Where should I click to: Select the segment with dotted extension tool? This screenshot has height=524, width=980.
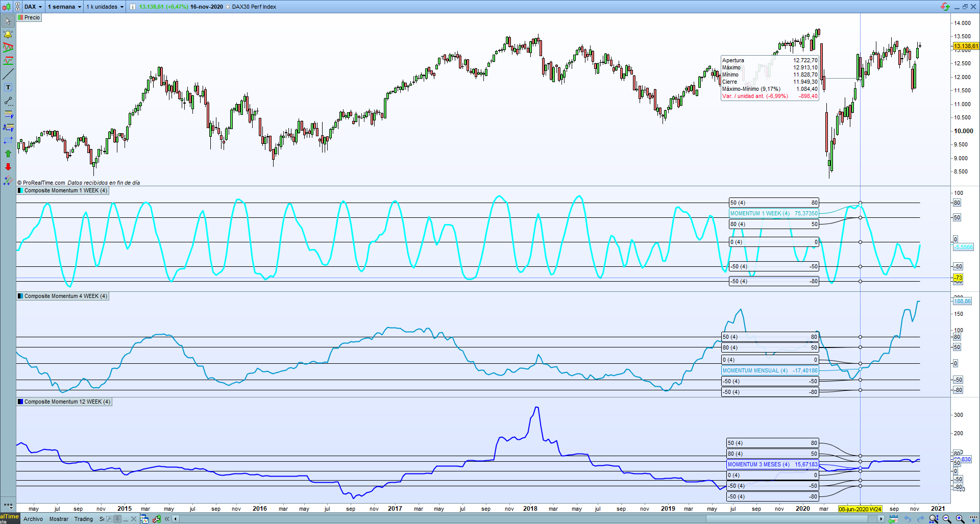click(x=8, y=101)
